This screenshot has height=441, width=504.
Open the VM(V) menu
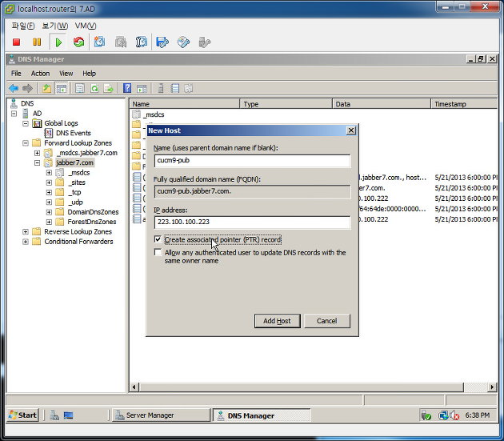click(86, 26)
